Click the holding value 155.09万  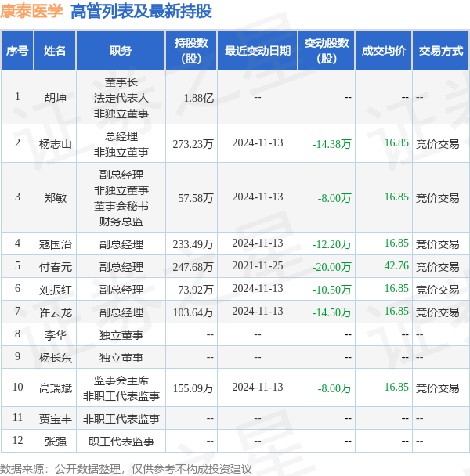coord(193,388)
